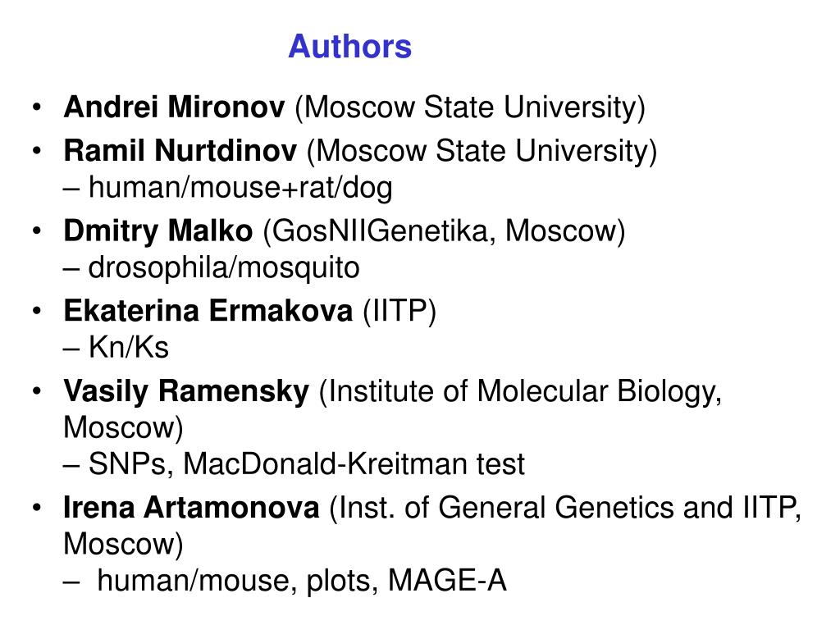Click the SNPs, MacDonald-Kreitman test line

pyautogui.click(x=294, y=464)
